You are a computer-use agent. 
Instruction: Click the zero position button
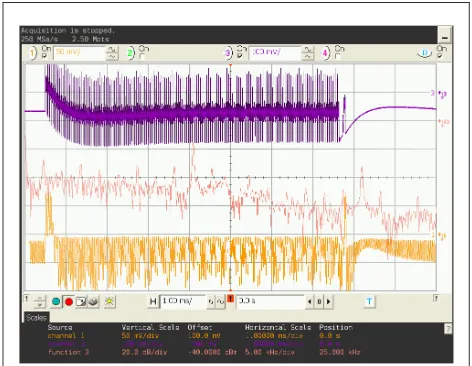319,302
